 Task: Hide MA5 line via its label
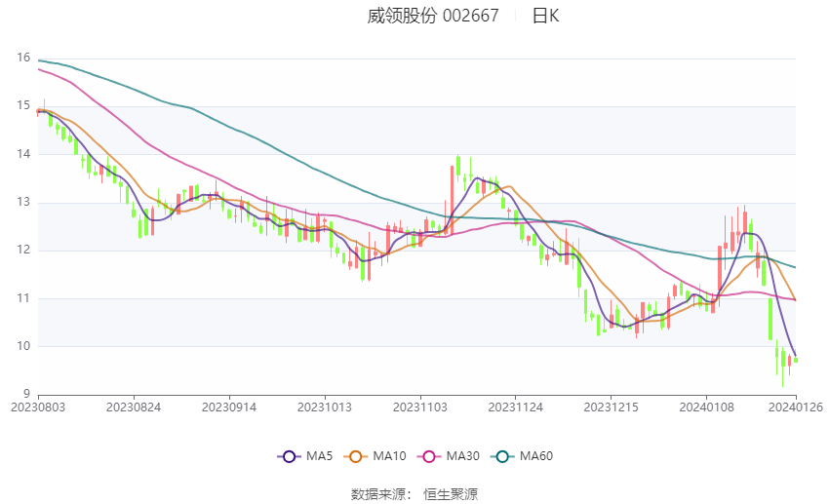[x=319, y=456]
